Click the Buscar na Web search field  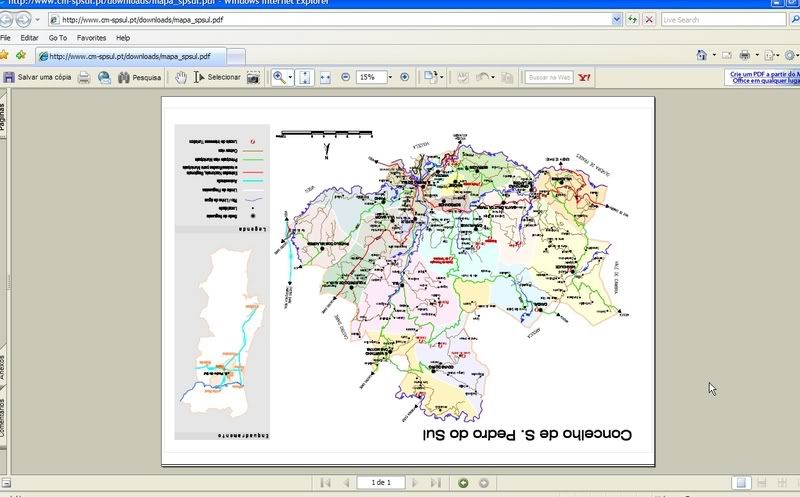pyautogui.click(x=549, y=78)
